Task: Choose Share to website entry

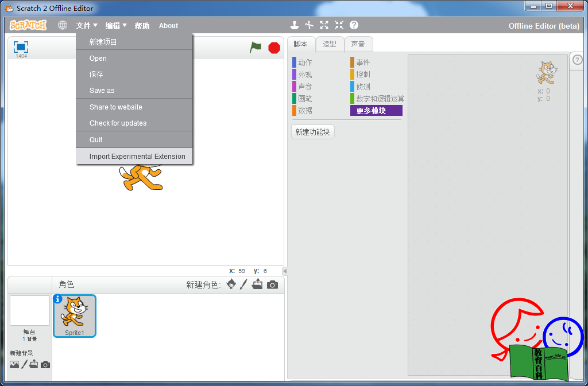Action: [134, 107]
